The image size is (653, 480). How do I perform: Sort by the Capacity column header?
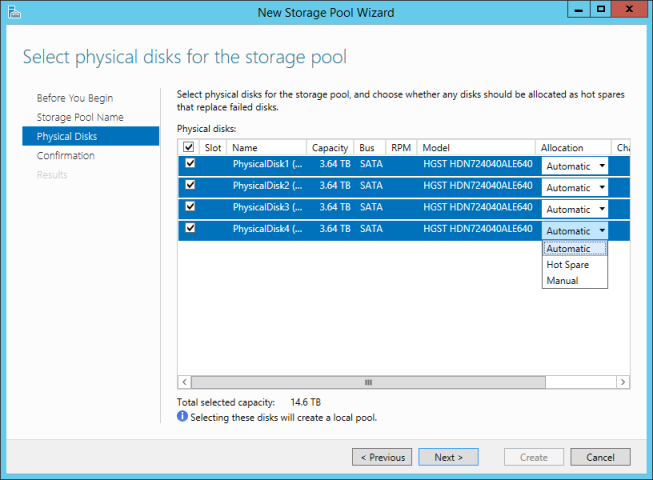[330, 148]
